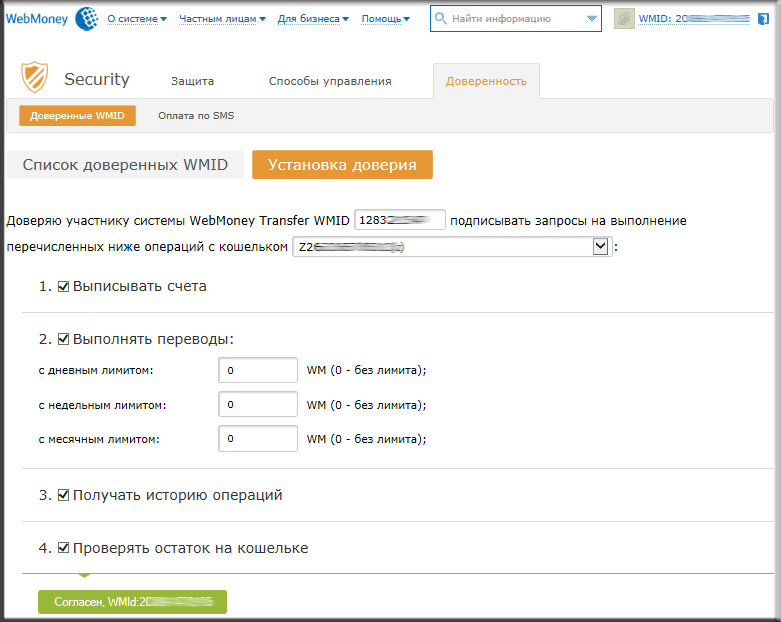Viewport: 781px width, 622px height.
Task: Click the green «Согласен» confirm button
Action: tap(132, 602)
